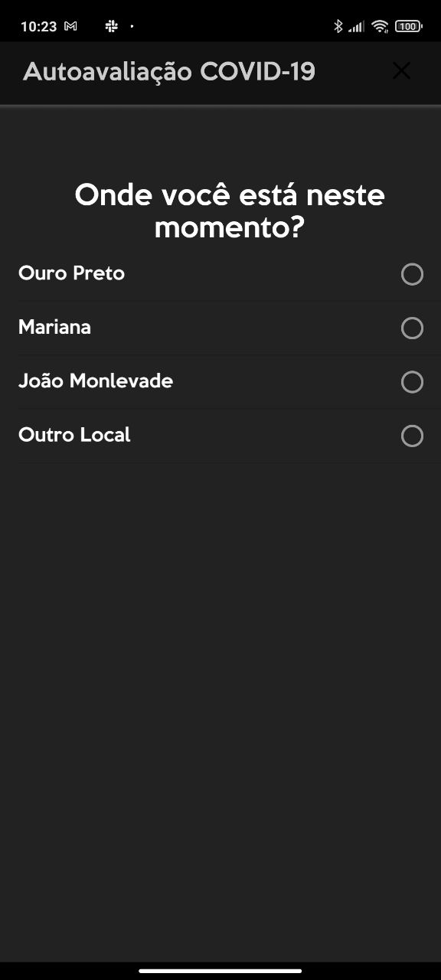Open the Slack notification icon

(x=111, y=26)
